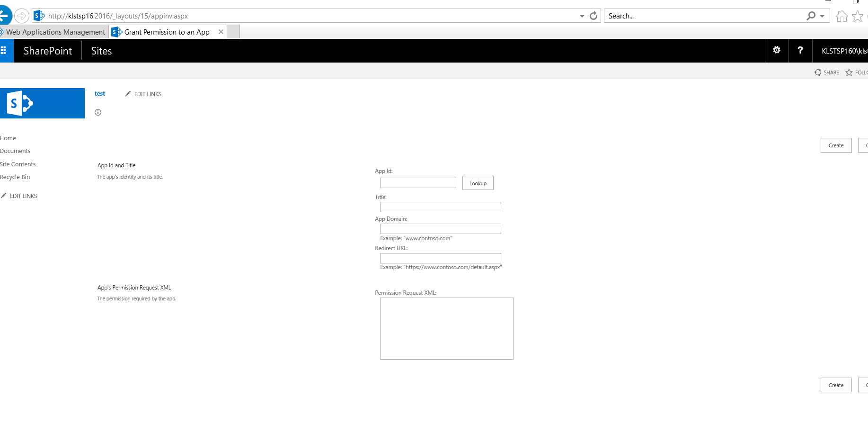The image size is (868, 434).
Task: Open Recycle Bin in the left navigation
Action: coord(15,177)
